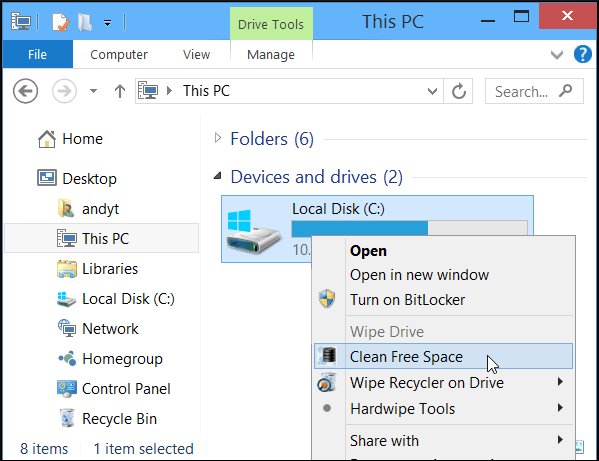Go forward with the Forward arrow button
Viewport: 599px width, 461px height.
point(64,91)
